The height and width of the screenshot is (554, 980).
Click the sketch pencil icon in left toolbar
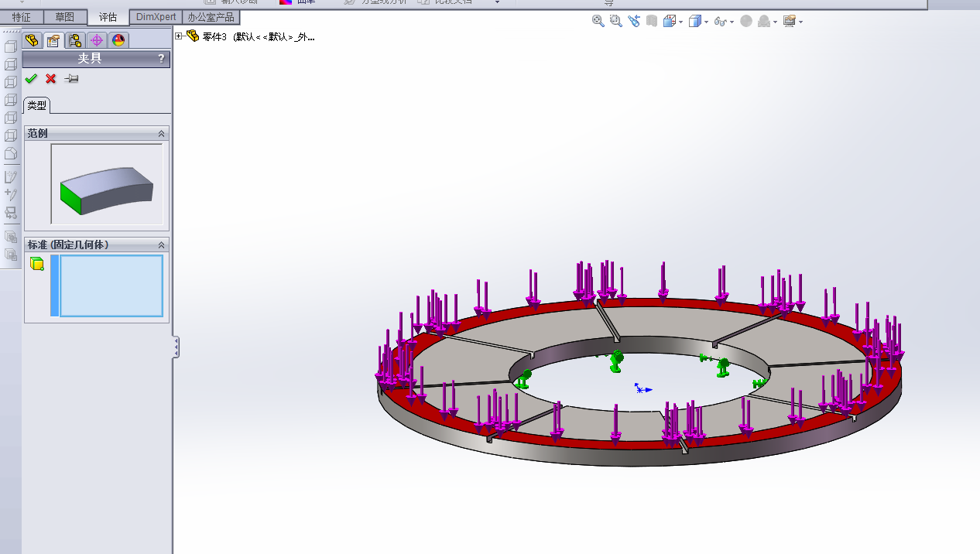coord(11,177)
